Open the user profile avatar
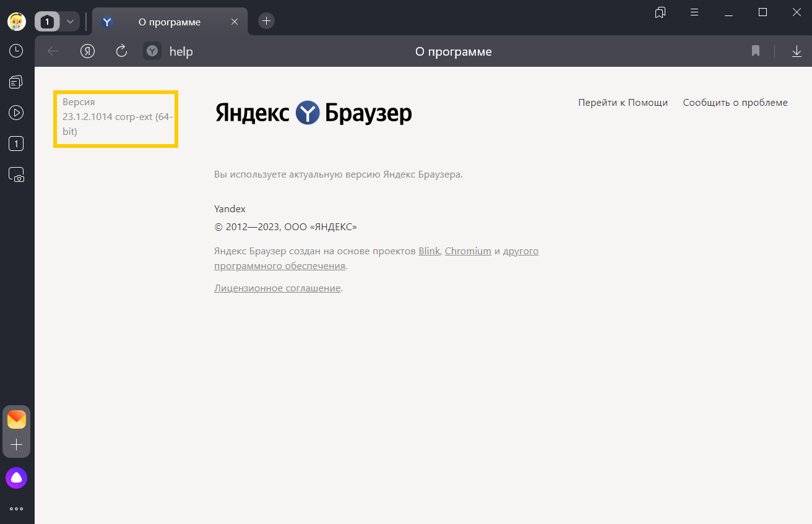This screenshot has height=524, width=812. tap(17, 22)
